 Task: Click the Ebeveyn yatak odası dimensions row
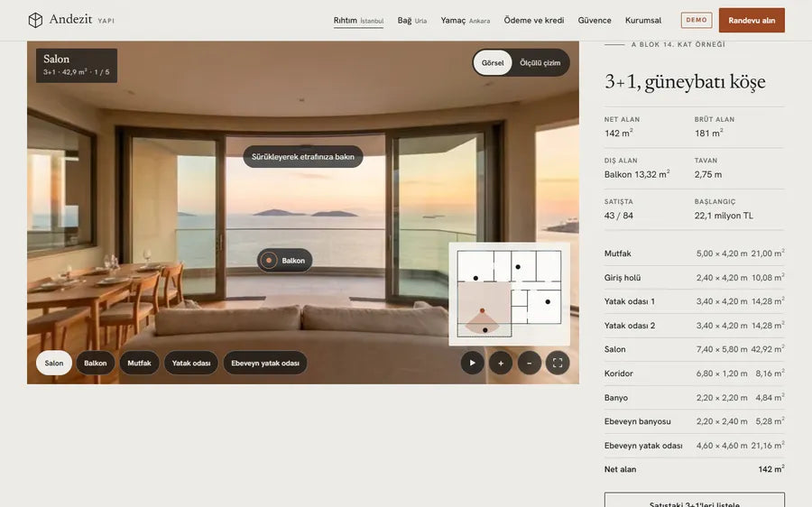pyautogui.click(x=695, y=446)
